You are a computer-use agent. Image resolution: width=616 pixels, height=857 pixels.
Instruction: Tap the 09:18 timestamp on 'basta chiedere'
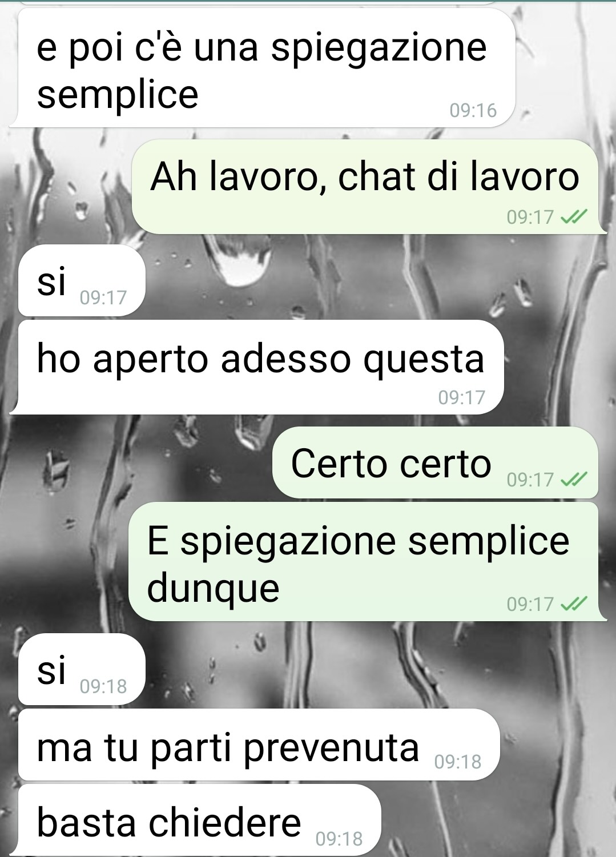tap(339, 839)
